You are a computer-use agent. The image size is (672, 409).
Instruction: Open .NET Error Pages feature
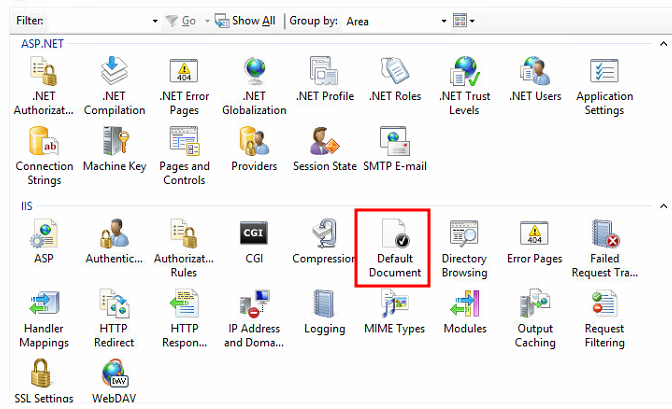(x=184, y=87)
